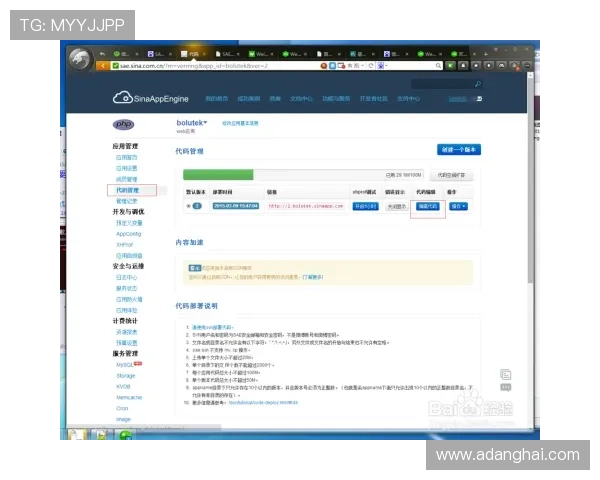Screen dimensions: 600x480
Task: Click the edit app basic info link
Action: (240, 123)
